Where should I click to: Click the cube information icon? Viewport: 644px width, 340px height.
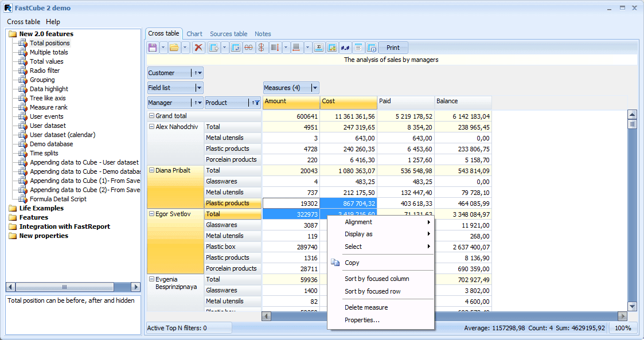371,48
